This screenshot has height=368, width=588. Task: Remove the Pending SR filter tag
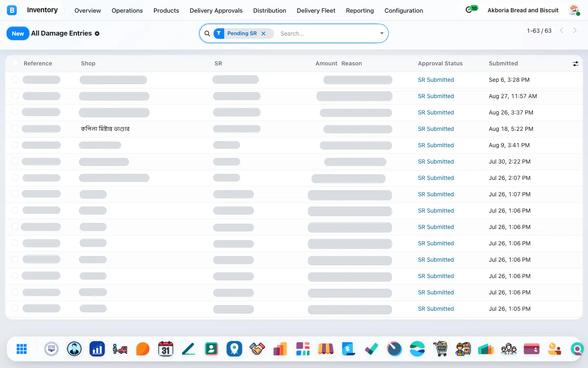click(x=263, y=34)
